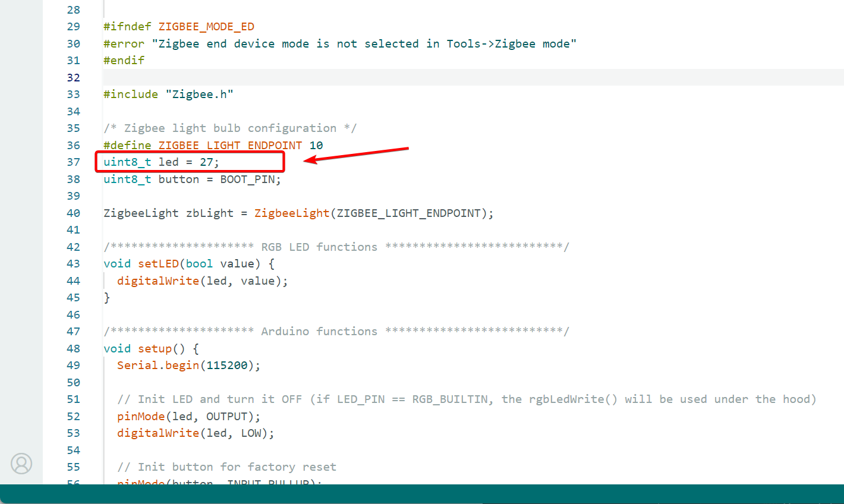Place cursor on empty highlighted line 32
This screenshot has height=504, width=844.
[x=357, y=78]
